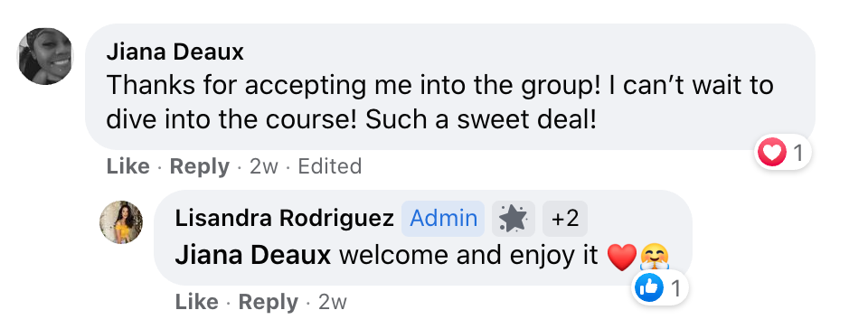Click the star badge icon
Screen dimensions: 868x329
pyautogui.click(x=514, y=219)
